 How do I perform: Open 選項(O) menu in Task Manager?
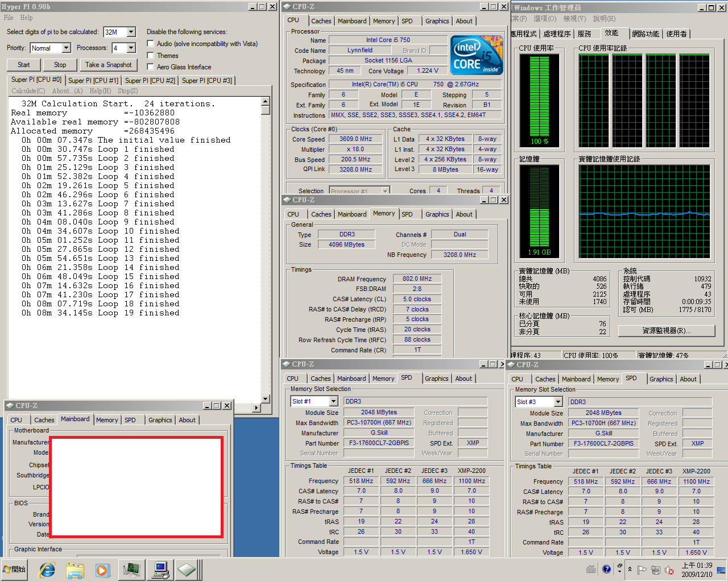(545, 19)
